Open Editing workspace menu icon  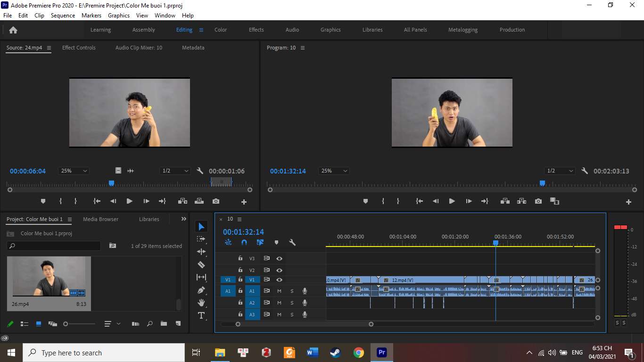(201, 30)
